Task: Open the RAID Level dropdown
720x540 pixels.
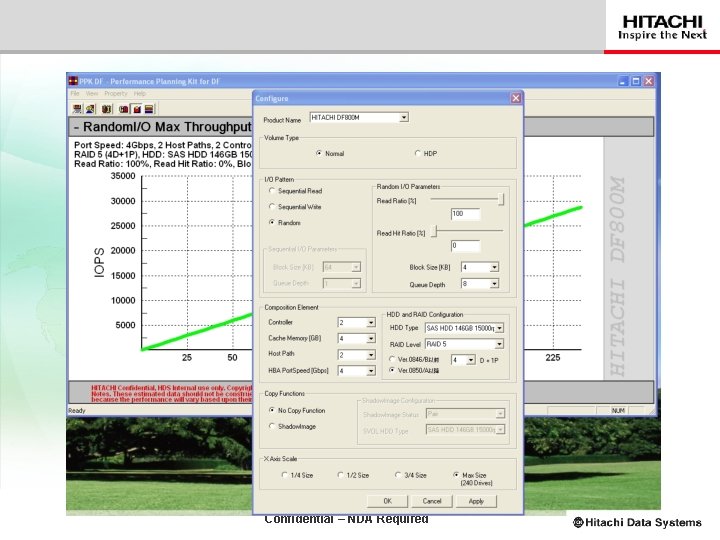Action: 500,344
